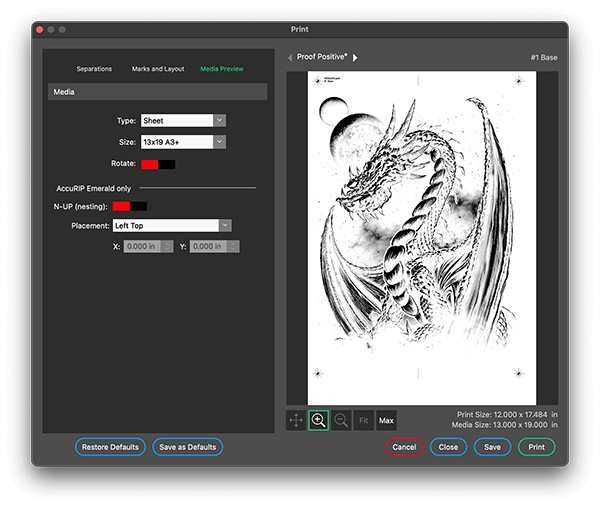
Task: Toggle the Rotate switch
Action: 158,164
